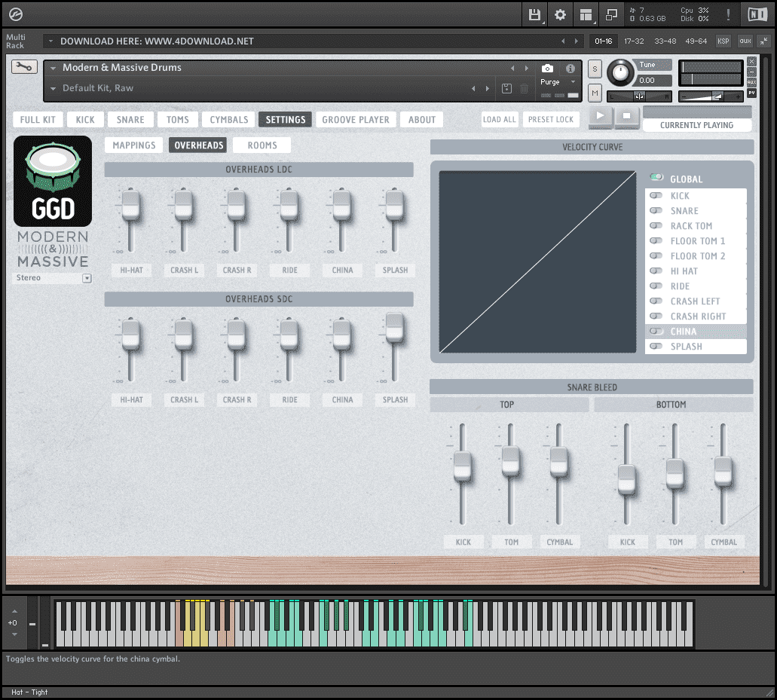Image resolution: width=777 pixels, height=700 pixels.
Task: Click Snare Bleed TOP KICK fader
Action: [462, 466]
